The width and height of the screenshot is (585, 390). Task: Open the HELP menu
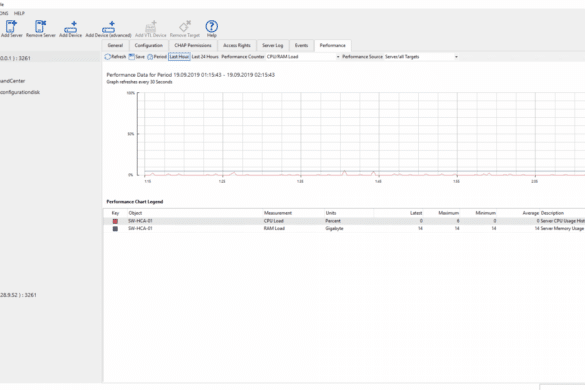pos(19,13)
